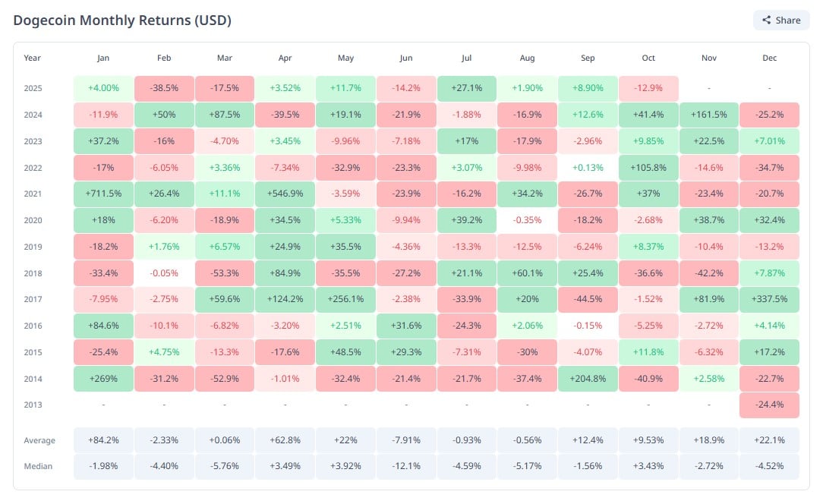
Task: Select the February 2025 -38.5% cell
Action: [164, 88]
